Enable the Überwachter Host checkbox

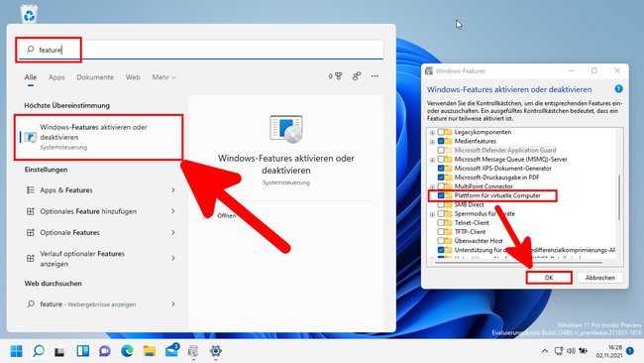click(x=441, y=240)
